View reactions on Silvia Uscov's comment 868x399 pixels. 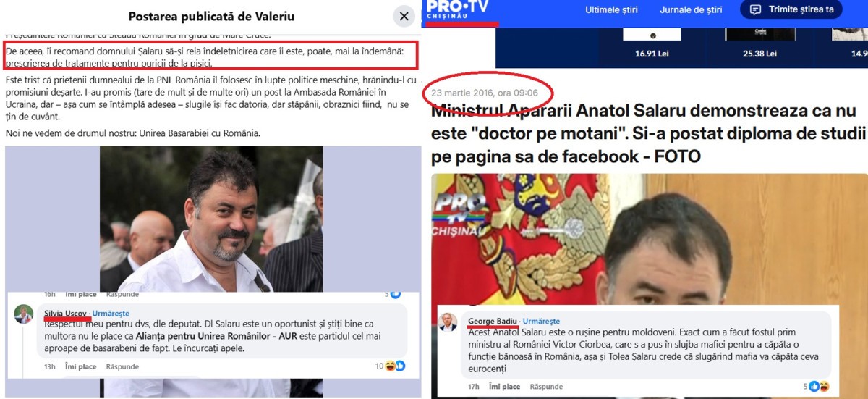tap(389, 366)
